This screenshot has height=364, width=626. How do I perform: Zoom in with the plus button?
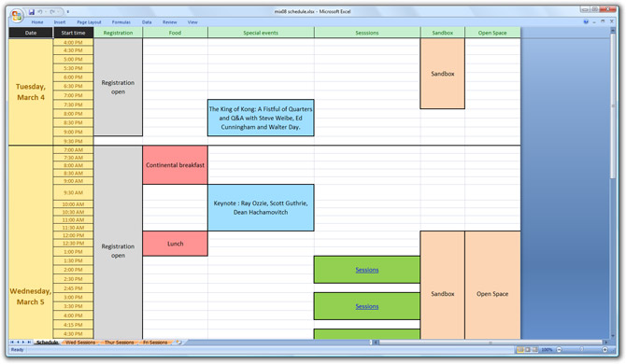tap(605, 350)
